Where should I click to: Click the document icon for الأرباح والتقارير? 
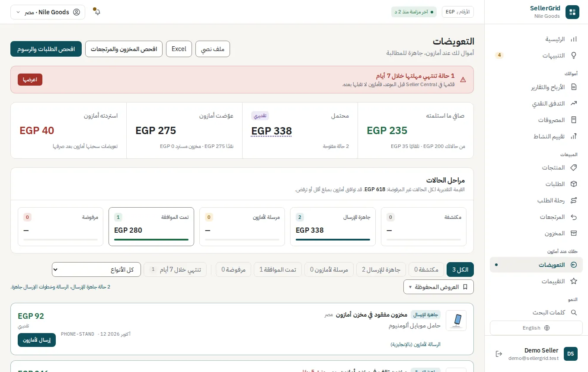point(574,87)
